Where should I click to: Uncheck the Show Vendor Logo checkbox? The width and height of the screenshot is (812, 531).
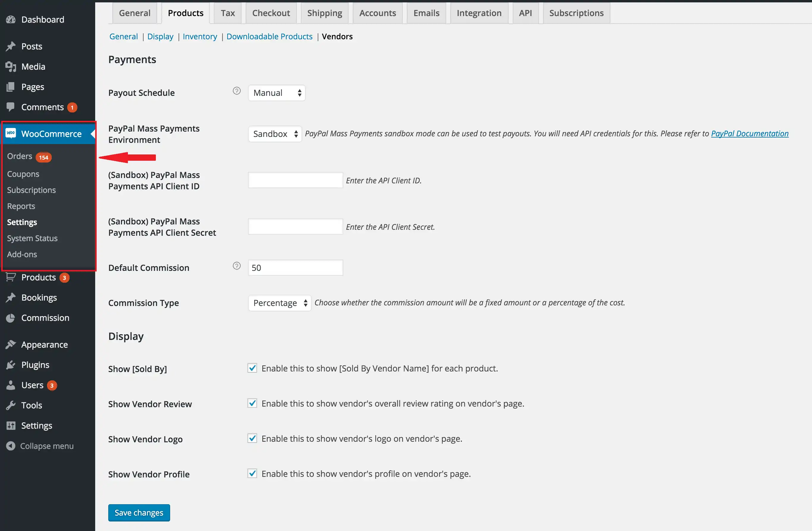click(x=252, y=438)
